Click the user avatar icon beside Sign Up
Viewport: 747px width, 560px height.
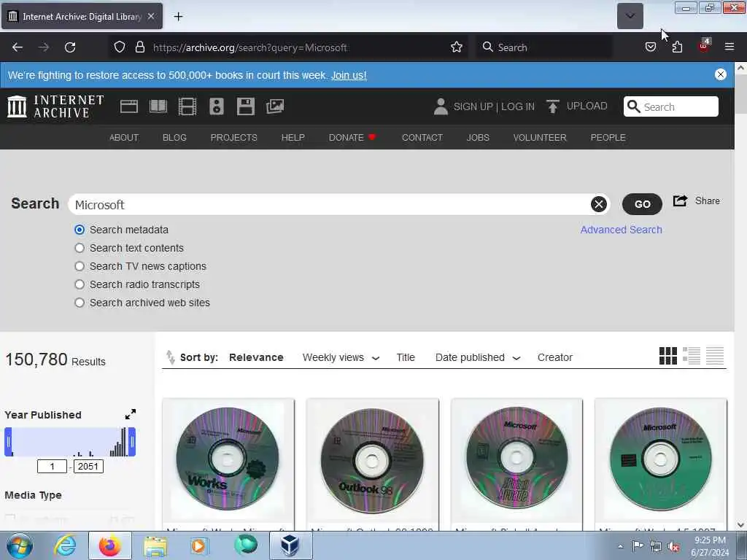point(441,106)
